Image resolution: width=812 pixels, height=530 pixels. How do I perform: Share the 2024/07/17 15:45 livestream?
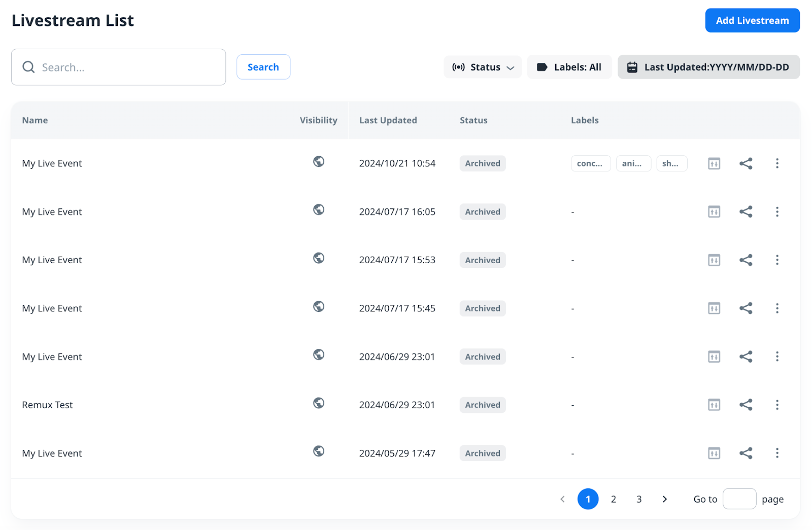pyautogui.click(x=746, y=308)
